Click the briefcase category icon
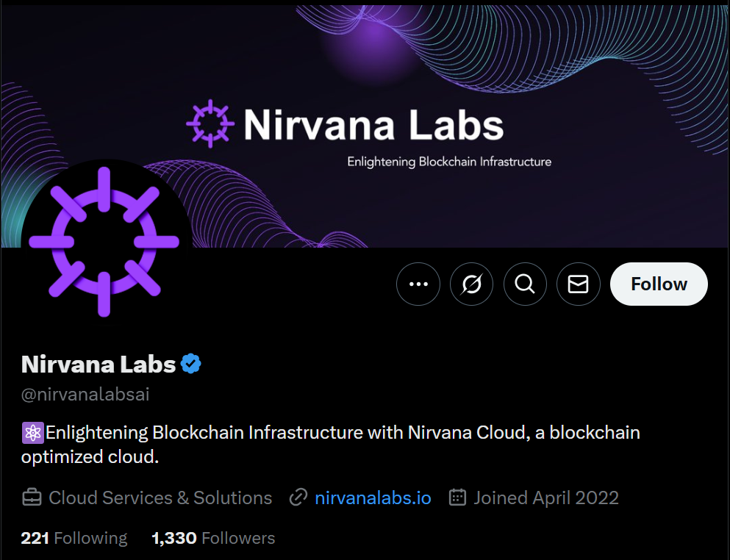 coord(32,498)
